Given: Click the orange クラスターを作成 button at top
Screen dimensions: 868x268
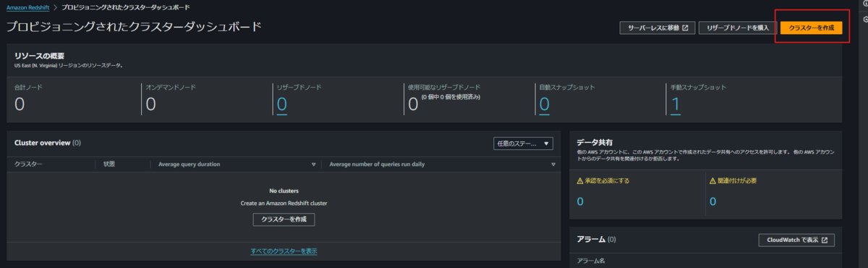Looking at the screenshot, I should coord(811,28).
